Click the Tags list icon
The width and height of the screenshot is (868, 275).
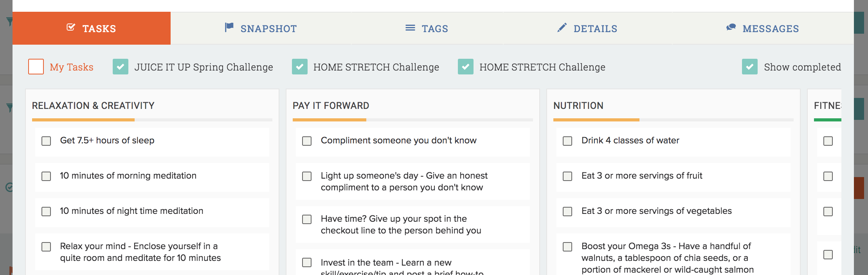(x=410, y=28)
